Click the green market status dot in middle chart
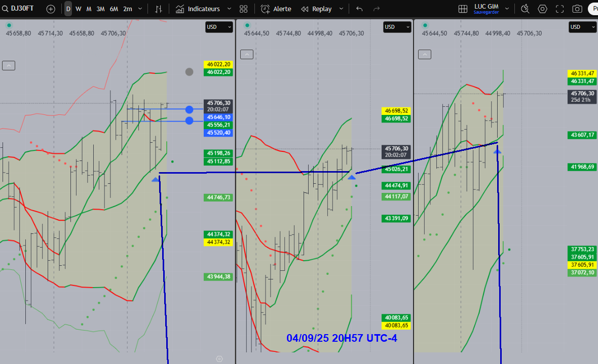Screen dimensions: 598x364 (247, 25)
